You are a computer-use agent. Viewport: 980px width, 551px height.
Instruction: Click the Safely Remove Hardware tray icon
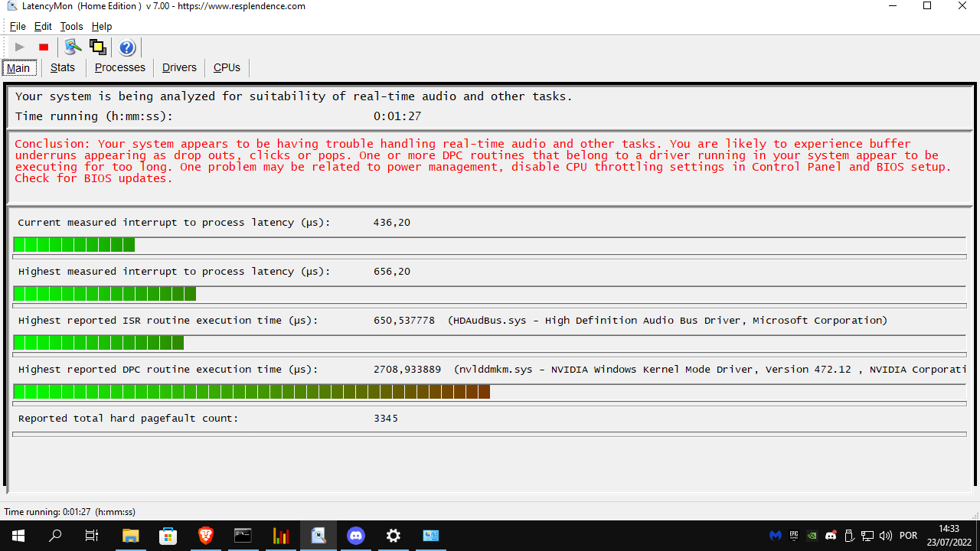849,536
